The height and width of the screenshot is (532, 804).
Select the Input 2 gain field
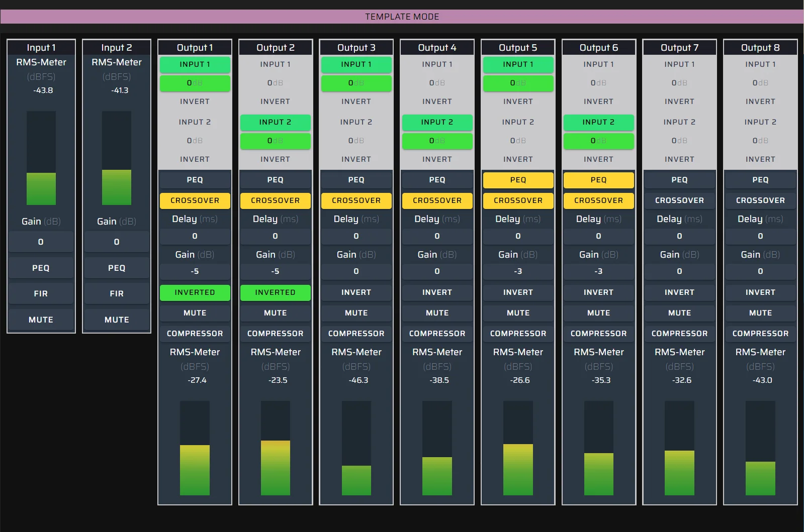click(117, 242)
